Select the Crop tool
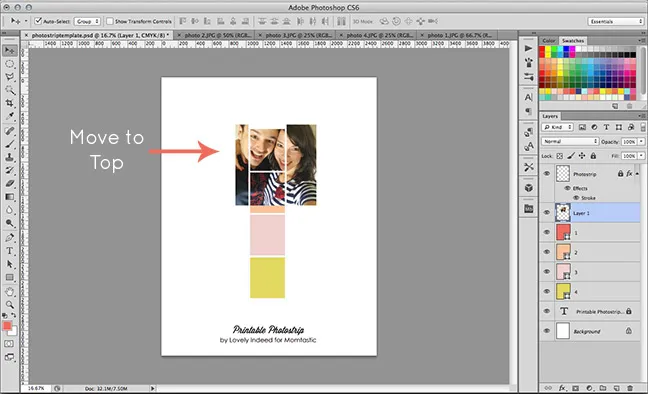The image size is (648, 394). coord(9,103)
